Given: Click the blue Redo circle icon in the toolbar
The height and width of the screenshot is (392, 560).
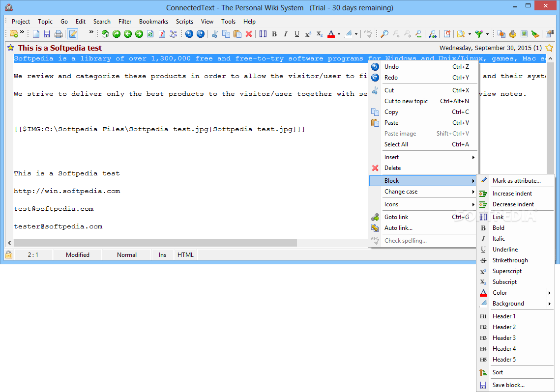Looking at the screenshot, I should click(201, 34).
